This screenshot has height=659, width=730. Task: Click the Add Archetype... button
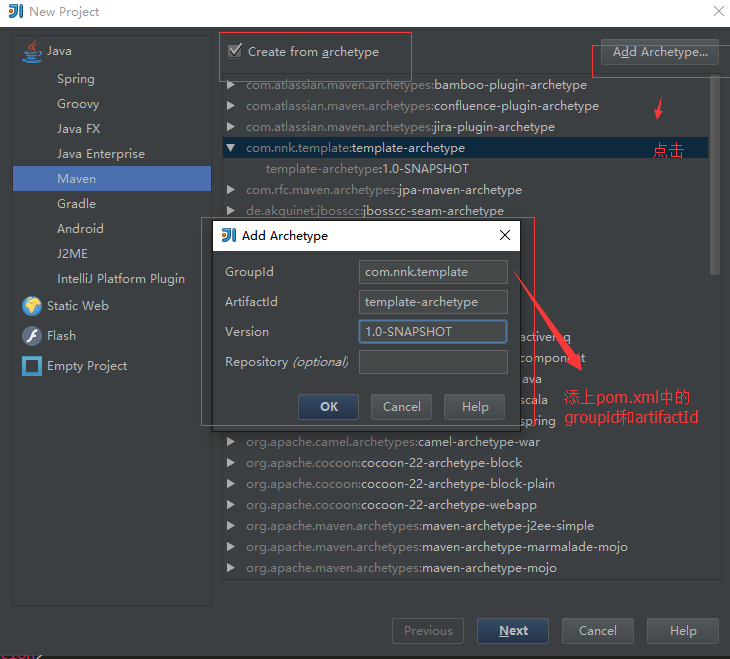point(660,52)
